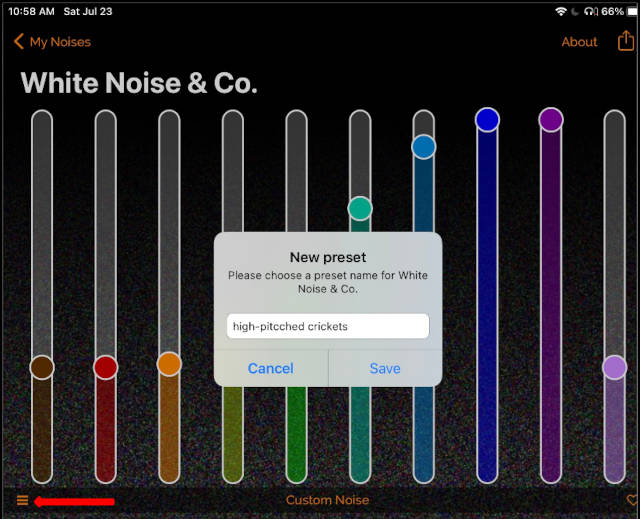
Task: Tap the share icon in top right
Action: (625, 40)
